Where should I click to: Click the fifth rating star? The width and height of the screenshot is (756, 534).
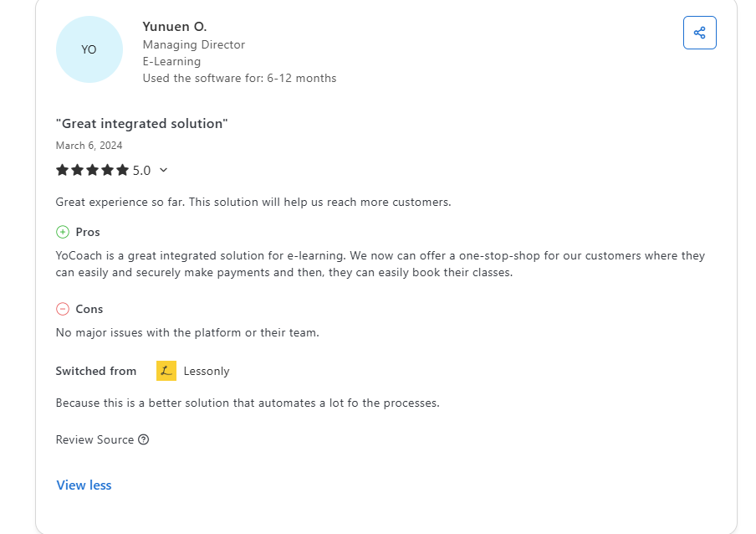123,170
